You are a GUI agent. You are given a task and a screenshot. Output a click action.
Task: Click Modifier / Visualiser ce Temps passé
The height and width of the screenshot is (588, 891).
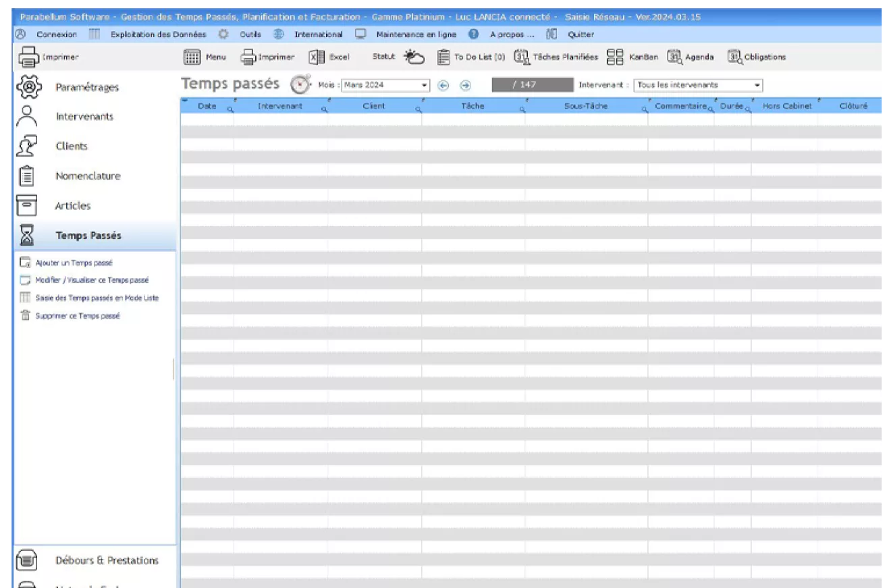[x=92, y=280]
